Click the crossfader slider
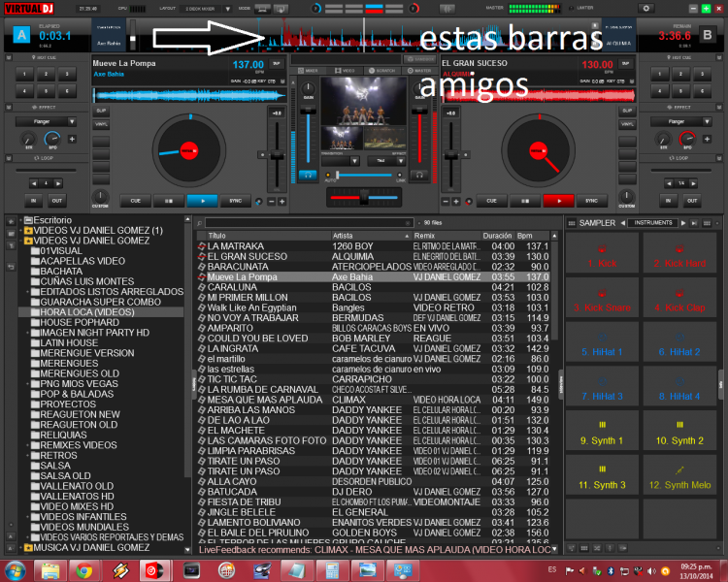728x582 pixels. pyautogui.click(x=364, y=198)
